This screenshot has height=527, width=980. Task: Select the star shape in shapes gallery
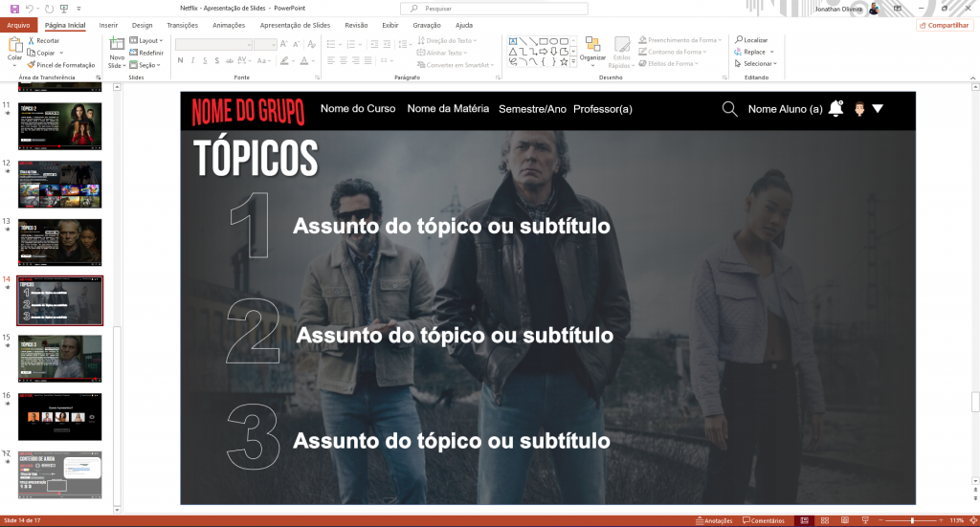click(x=564, y=62)
